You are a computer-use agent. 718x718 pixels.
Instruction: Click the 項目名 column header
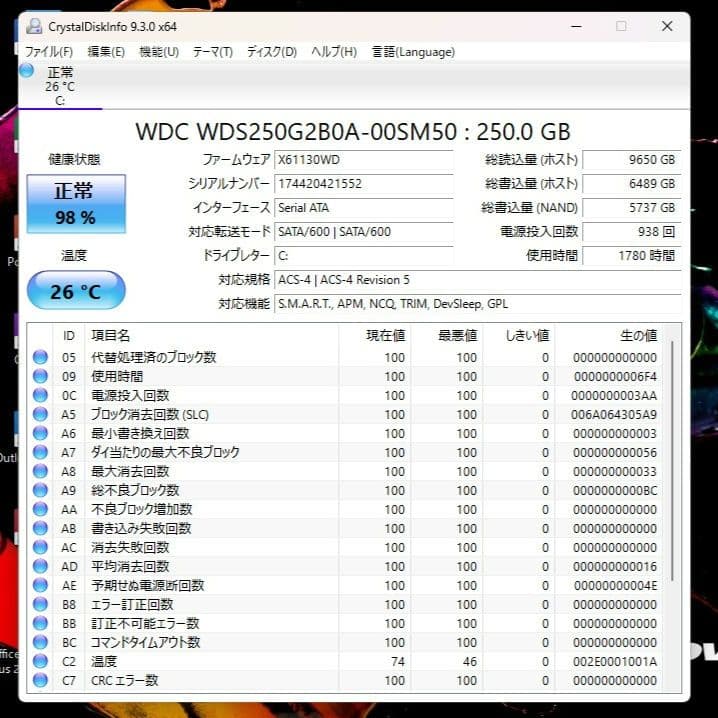click(212, 336)
